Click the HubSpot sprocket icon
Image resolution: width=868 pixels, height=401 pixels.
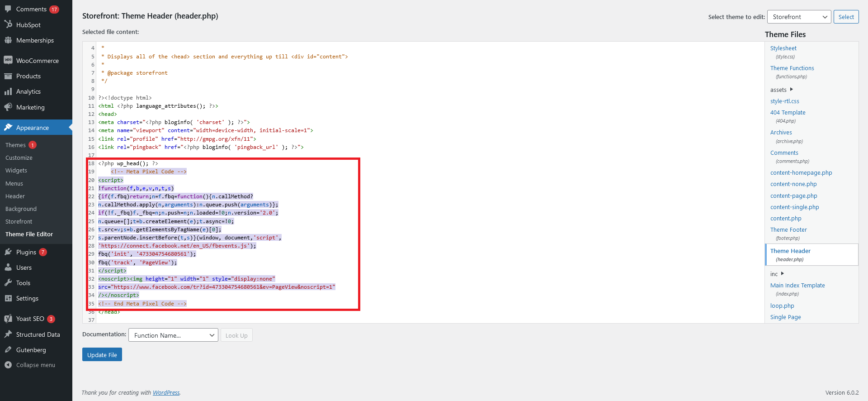8,24
